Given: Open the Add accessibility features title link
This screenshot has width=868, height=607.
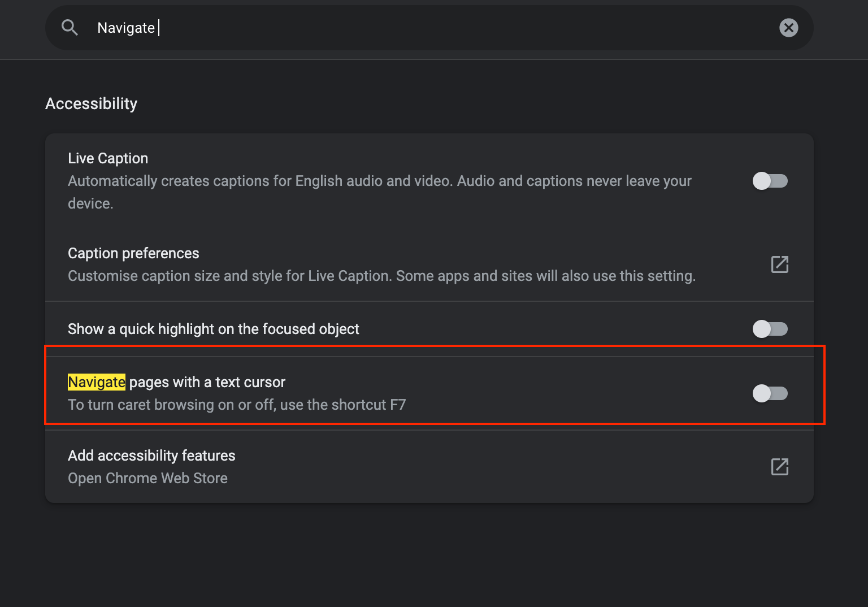Looking at the screenshot, I should coord(151,456).
